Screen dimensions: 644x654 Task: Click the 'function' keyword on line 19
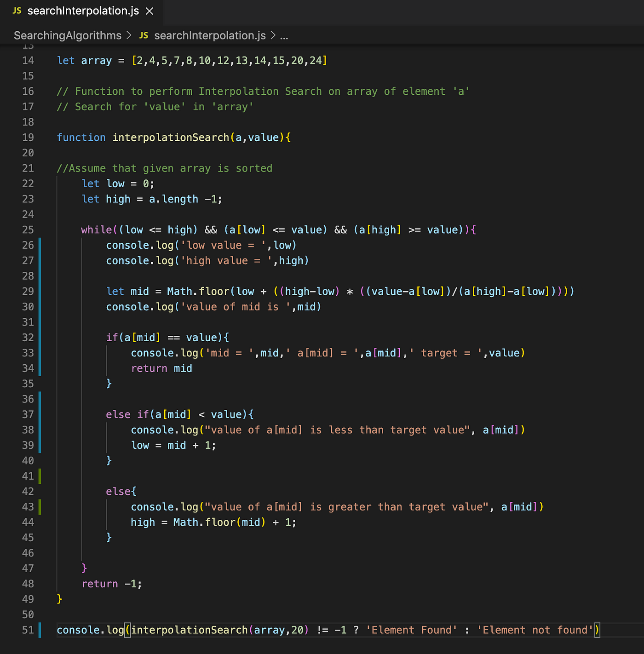(81, 138)
